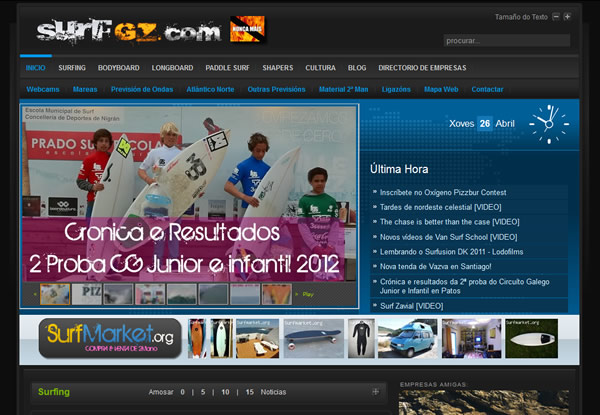Select sixth slideshow thumbnail
Image resolution: width=600 pixels, height=415 pixels.
(x=214, y=294)
